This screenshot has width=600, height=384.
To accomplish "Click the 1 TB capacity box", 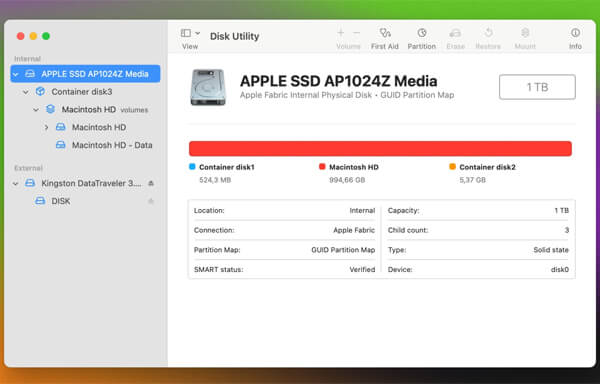I will 537,87.
